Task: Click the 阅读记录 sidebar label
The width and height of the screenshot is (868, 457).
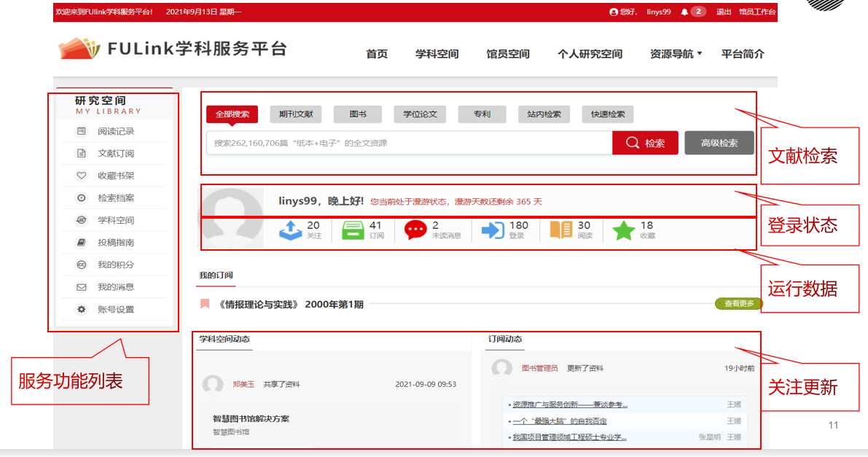Action: (116, 131)
